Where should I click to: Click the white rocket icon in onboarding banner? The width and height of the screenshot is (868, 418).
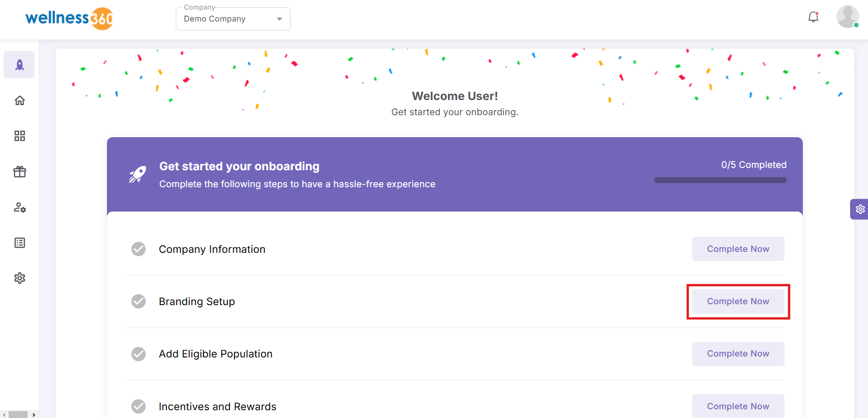(x=137, y=175)
